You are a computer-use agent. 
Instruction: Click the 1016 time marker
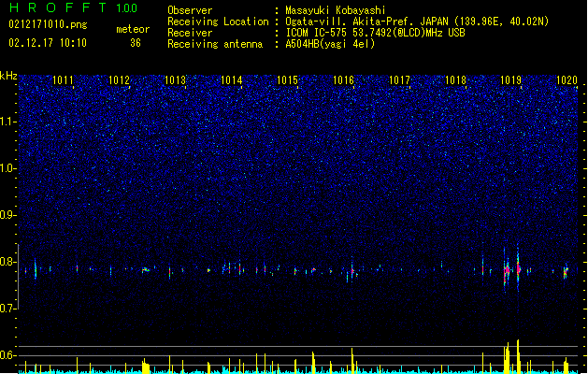[x=343, y=80]
